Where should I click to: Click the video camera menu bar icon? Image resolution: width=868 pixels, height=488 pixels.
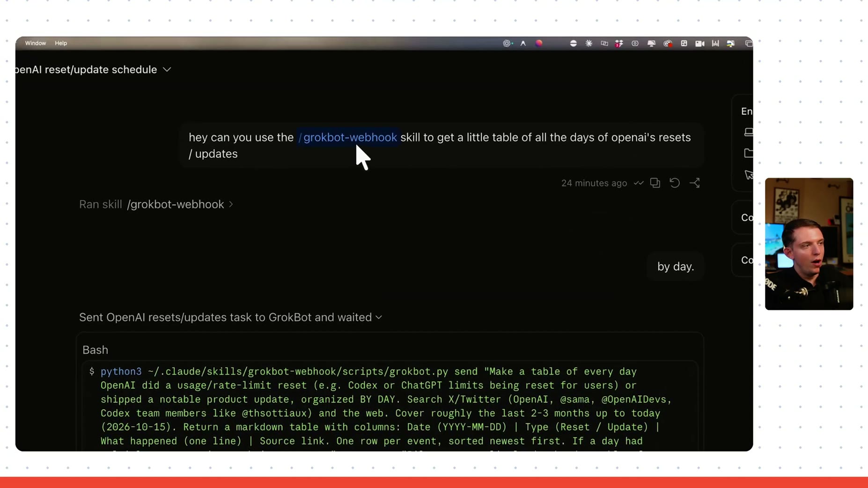click(700, 44)
